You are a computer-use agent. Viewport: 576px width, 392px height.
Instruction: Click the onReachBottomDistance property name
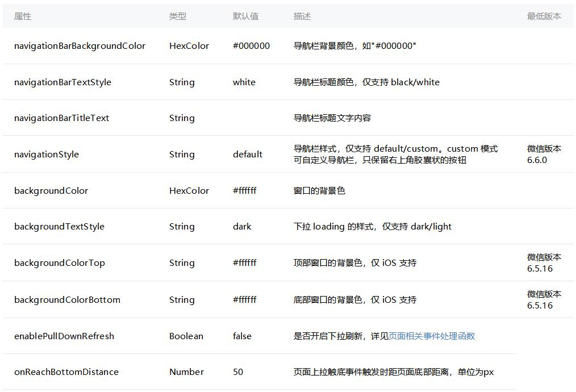tap(66, 372)
